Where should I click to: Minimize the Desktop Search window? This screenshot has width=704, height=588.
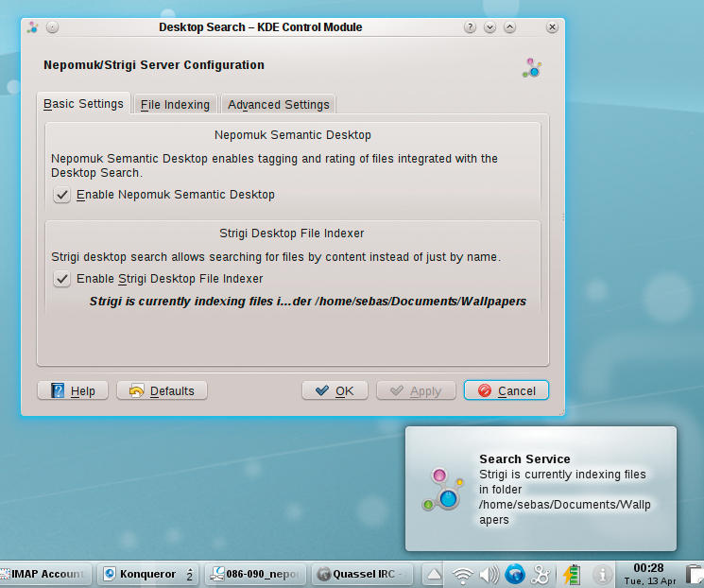click(489, 27)
